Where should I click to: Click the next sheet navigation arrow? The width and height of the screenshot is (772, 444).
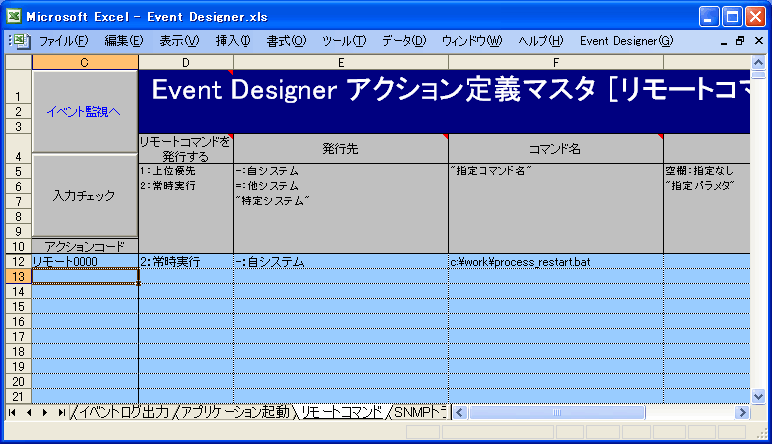[45, 412]
